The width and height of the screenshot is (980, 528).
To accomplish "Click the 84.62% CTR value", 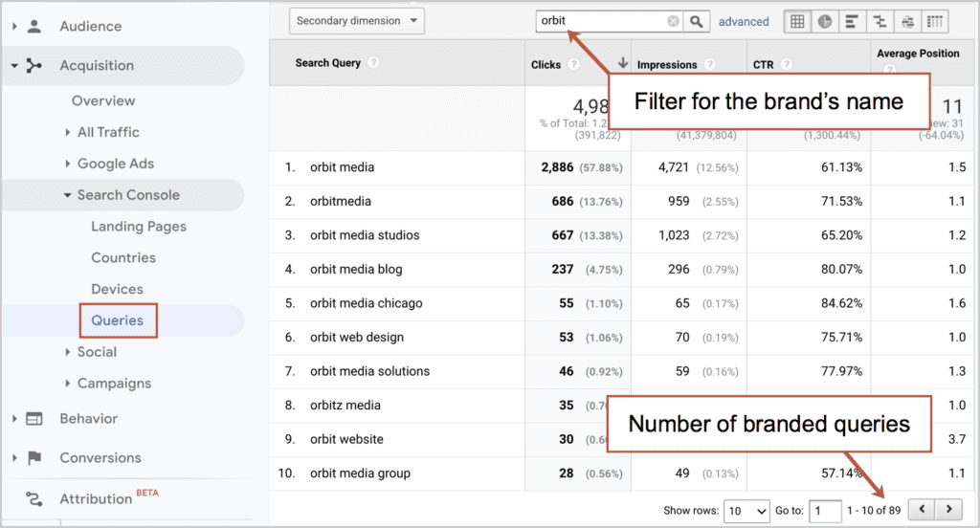I will click(841, 303).
